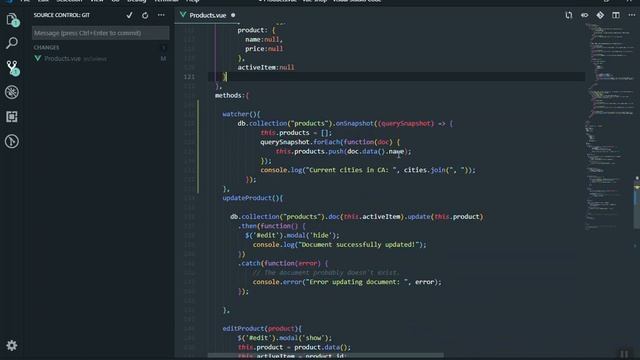The image size is (640, 360).
Task: Select the Source Control activity bar icon
Action: coord(12,68)
